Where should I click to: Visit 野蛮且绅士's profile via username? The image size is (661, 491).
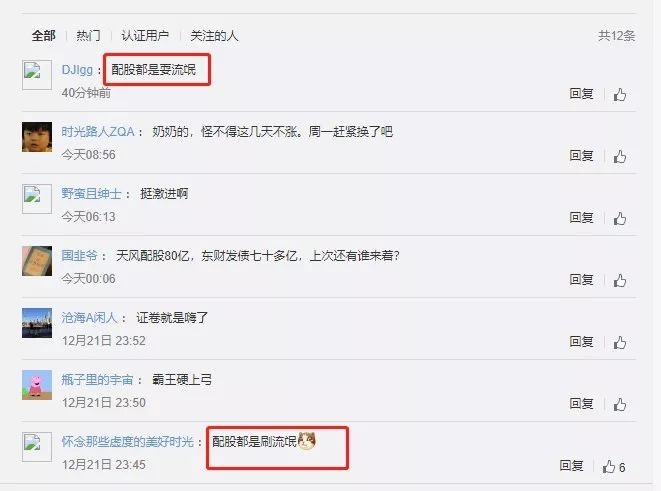tap(91, 193)
